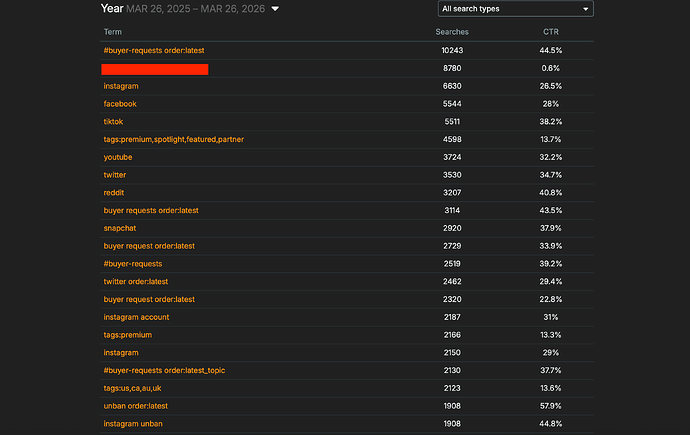Open the tags:premium term with 2166 searches
Screen dimensions: 690x435
[128, 335]
